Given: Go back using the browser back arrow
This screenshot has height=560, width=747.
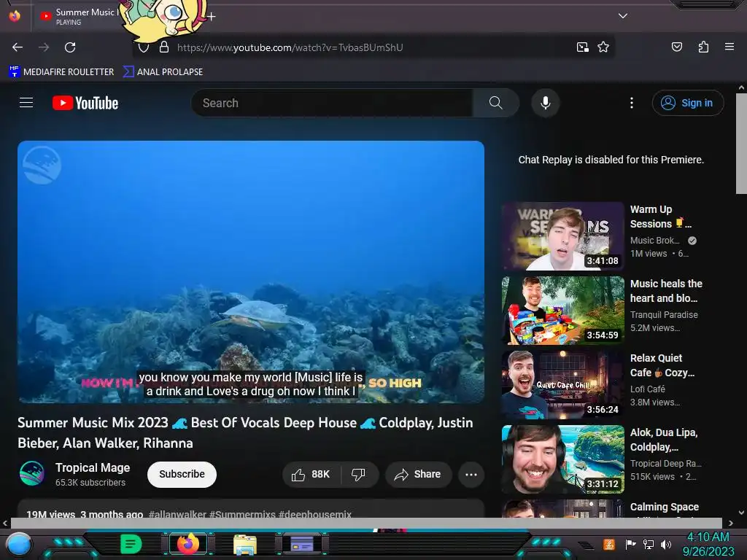Looking at the screenshot, I should click(x=18, y=47).
